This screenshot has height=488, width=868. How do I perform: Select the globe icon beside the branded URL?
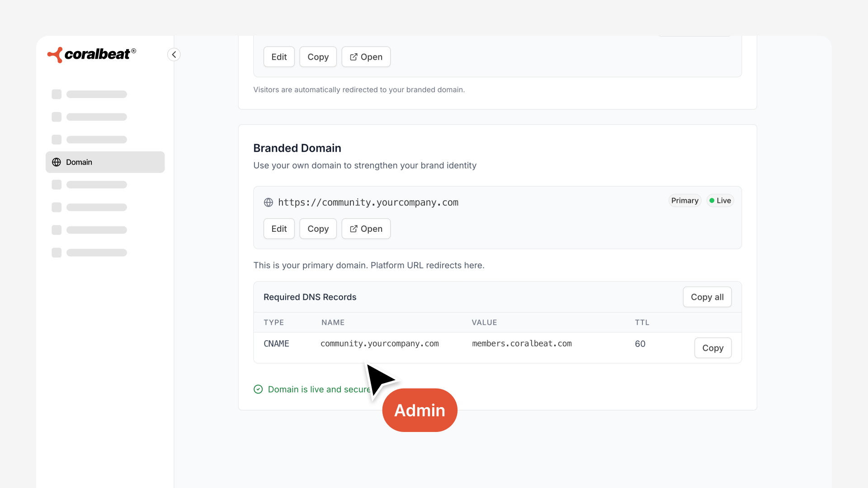(x=269, y=202)
